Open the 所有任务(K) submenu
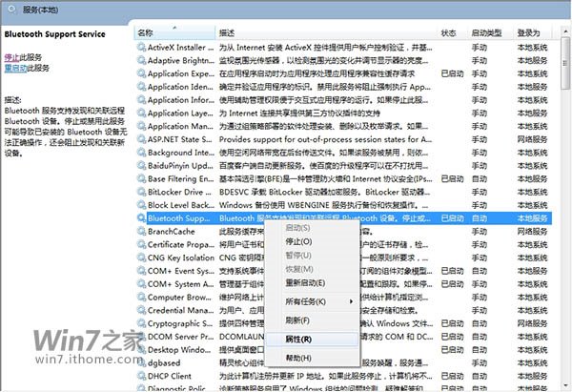 pos(313,301)
